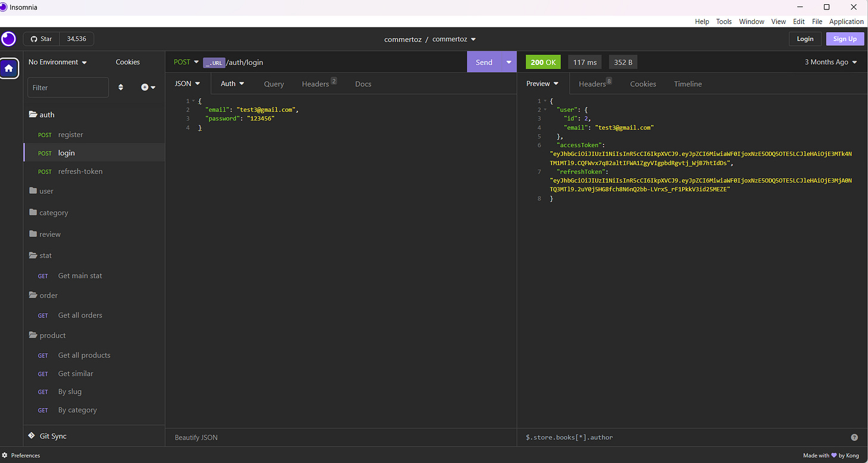868x463 pixels.
Task: Click the _.URL environment variable tag
Action: (214, 62)
